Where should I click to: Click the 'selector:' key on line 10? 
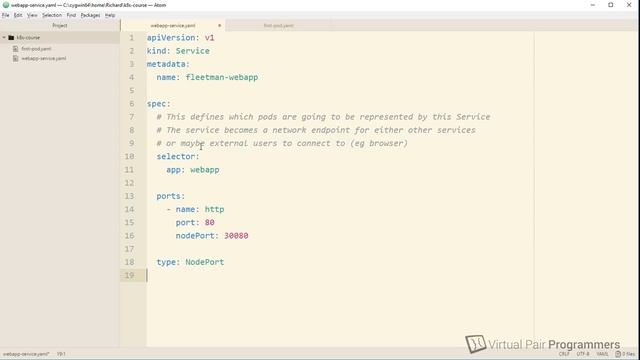click(x=178, y=156)
